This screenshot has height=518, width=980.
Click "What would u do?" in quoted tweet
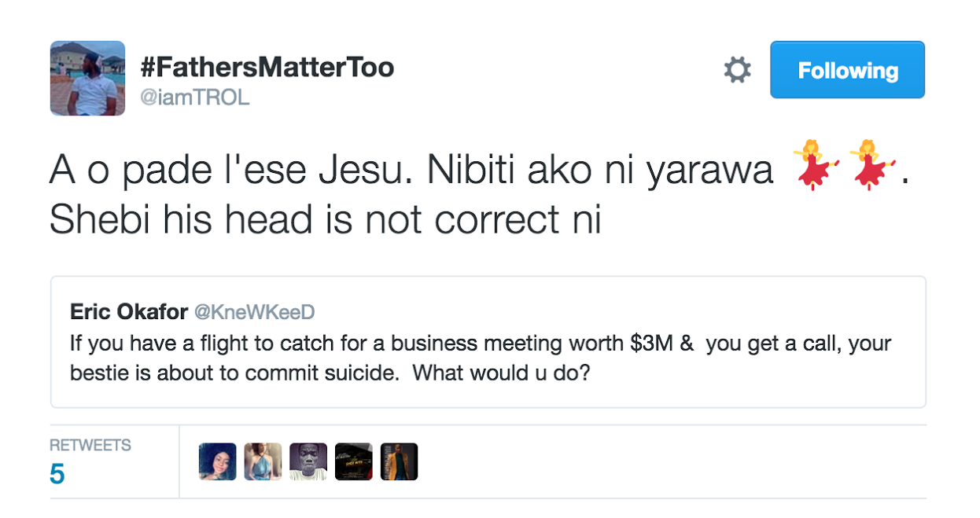tap(501, 373)
